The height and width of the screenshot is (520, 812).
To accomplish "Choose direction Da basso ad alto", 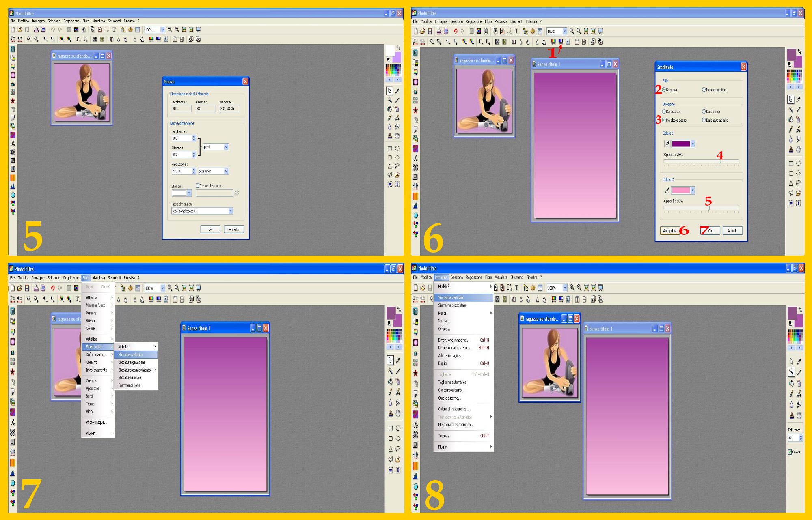I will (704, 120).
